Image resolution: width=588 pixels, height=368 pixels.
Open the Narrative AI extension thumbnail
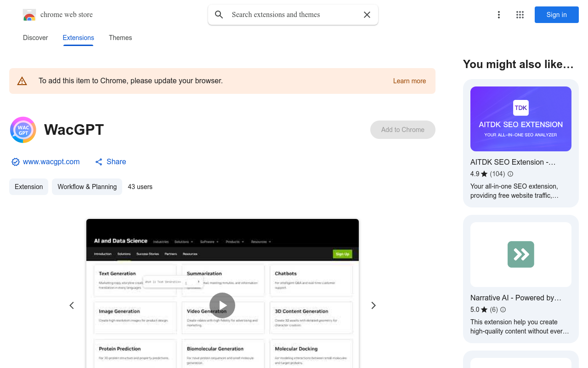click(x=521, y=254)
